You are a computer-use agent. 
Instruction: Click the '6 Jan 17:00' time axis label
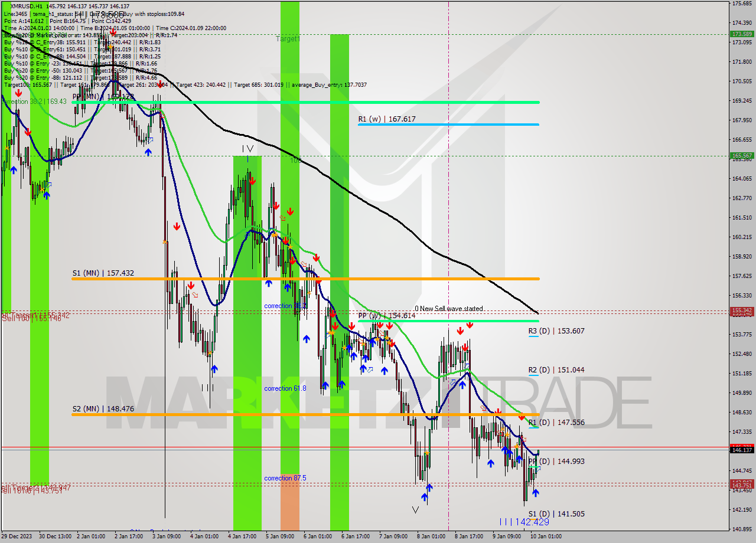coord(356,537)
